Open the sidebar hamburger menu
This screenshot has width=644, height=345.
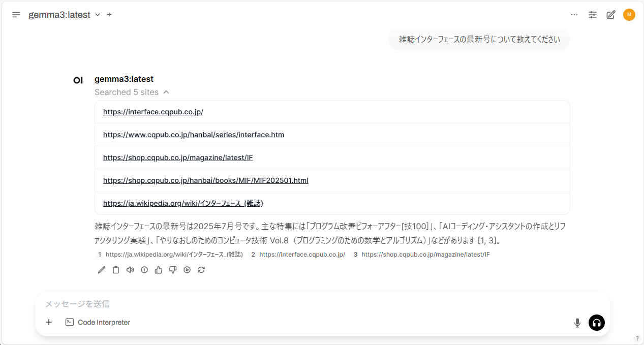[16, 15]
